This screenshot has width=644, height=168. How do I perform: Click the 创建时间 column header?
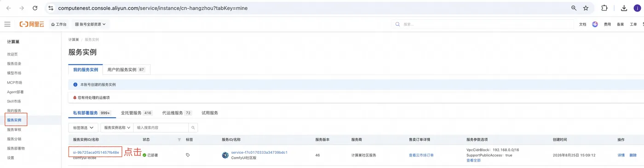click(560, 140)
